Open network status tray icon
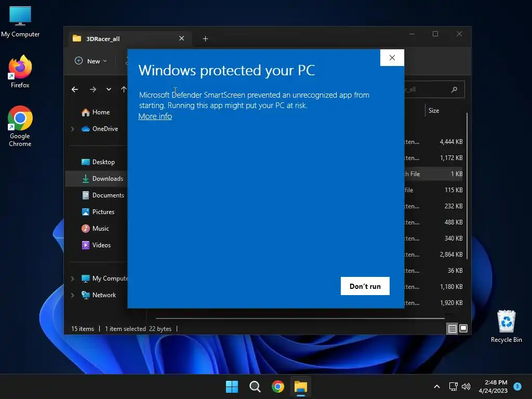The height and width of the screenshot is (399, 532). [x=453, y=387]
